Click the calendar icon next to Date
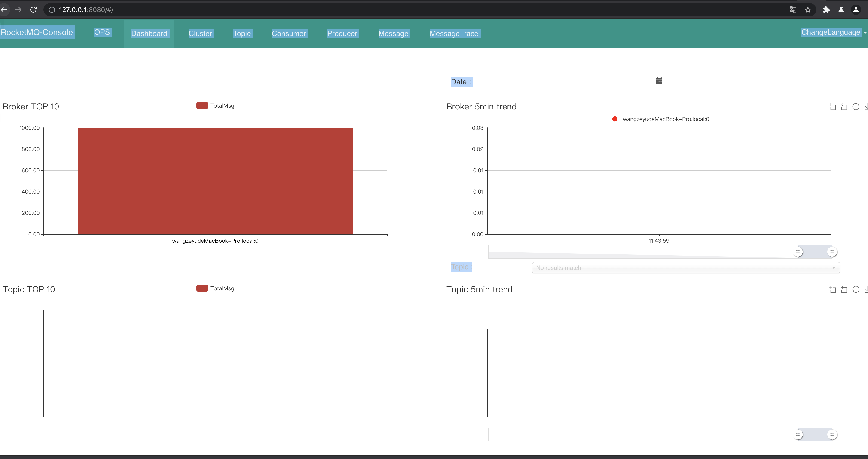 [x=659, y=81]
